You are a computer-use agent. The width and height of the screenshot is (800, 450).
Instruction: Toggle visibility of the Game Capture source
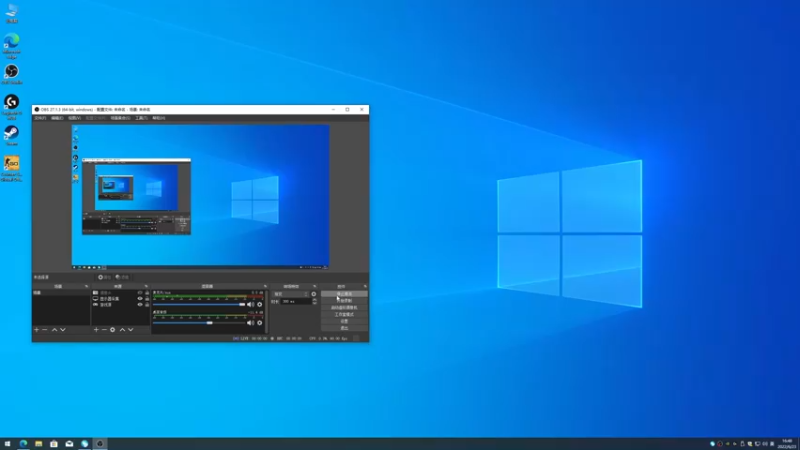(x=140, y=305)
